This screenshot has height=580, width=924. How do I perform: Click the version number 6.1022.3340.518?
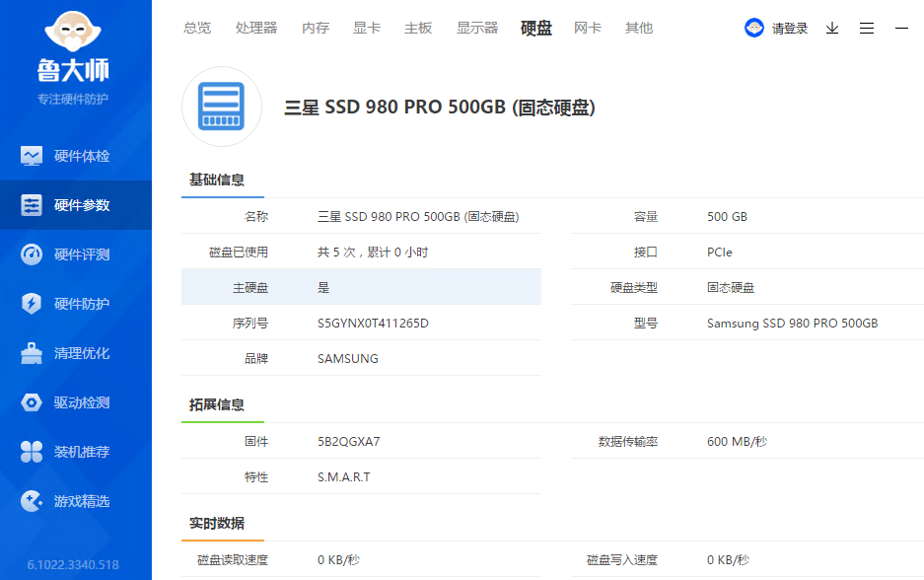coord(73,564)
